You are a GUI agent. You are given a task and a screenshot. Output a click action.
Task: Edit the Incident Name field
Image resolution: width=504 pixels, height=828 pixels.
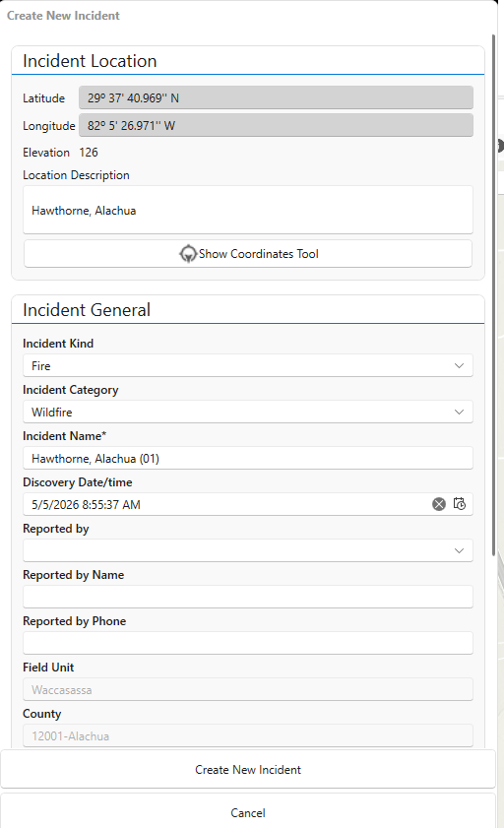(x=247, y=459)
